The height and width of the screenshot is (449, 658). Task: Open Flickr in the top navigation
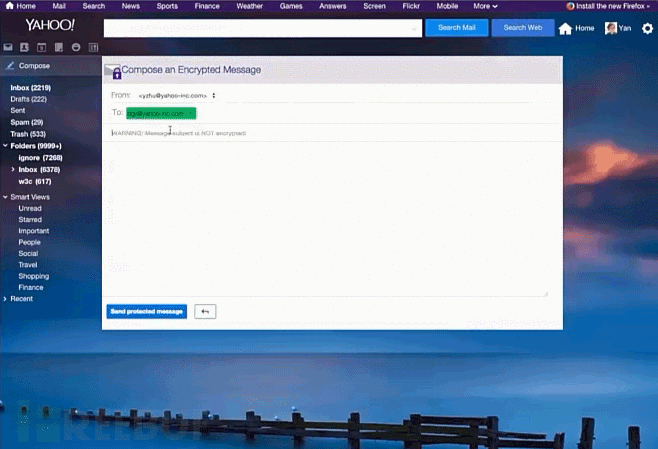pos(411,6)
